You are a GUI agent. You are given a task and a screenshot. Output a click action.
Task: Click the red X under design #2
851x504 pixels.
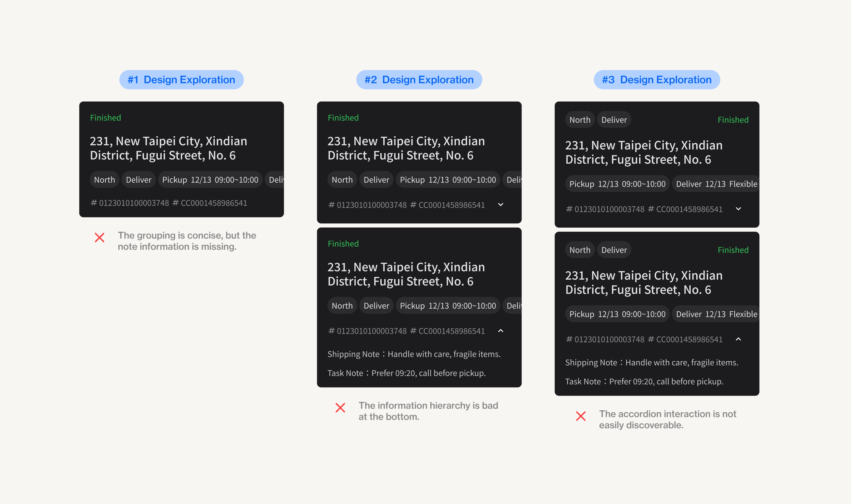tap(340, 408)
